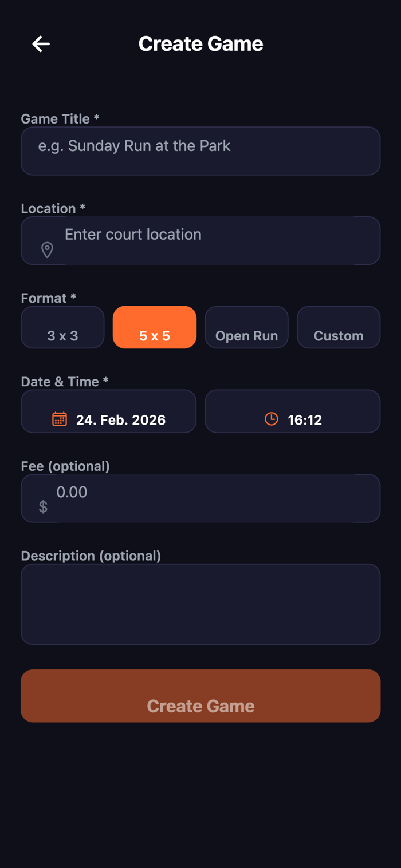Tap the dollar sign icon
Screen dimensions: 401x868
coord(43,506)
